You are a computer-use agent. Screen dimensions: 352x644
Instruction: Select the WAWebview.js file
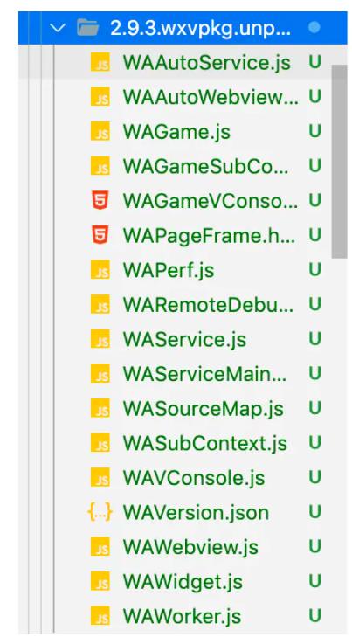tap(190, 547)
